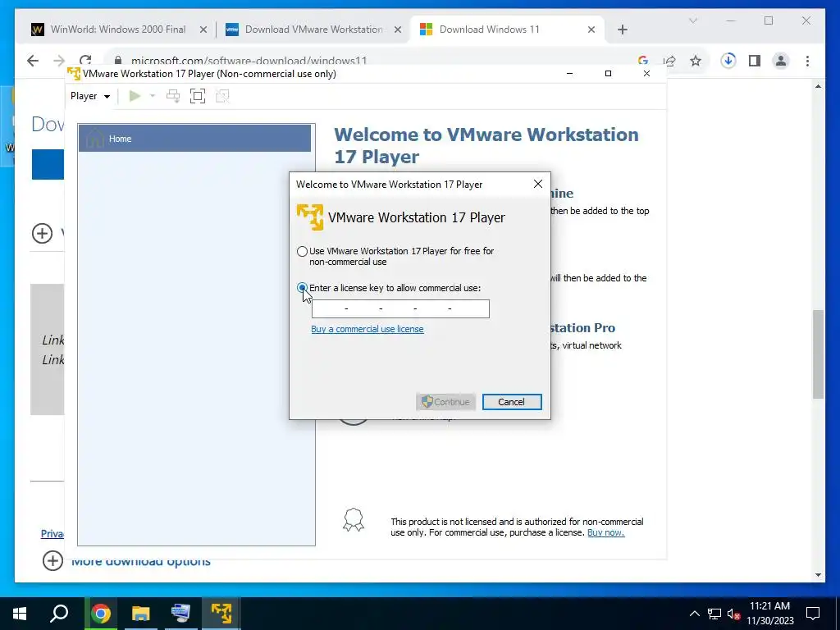Open the Player menu dropdown

pos(90,96)
